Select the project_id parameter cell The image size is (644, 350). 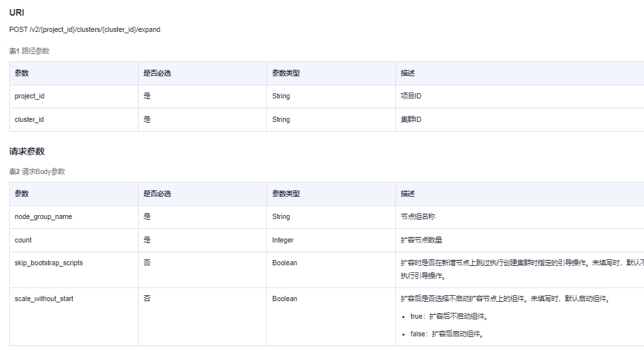point(30,96)
